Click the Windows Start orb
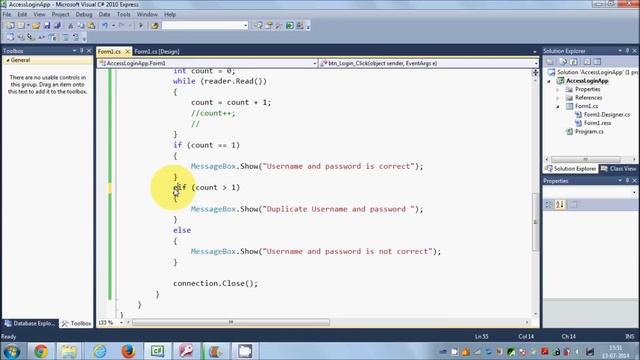This screenshot has height=360, width=640. click(11, 351)
